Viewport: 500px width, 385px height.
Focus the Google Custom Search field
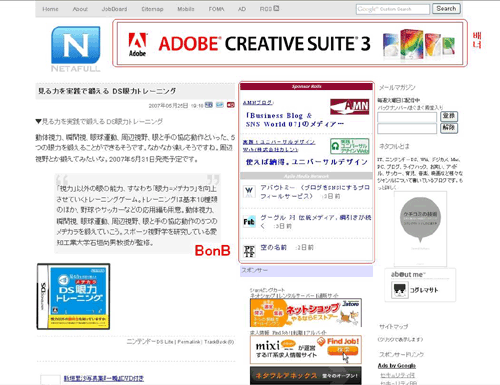(393, 9)
